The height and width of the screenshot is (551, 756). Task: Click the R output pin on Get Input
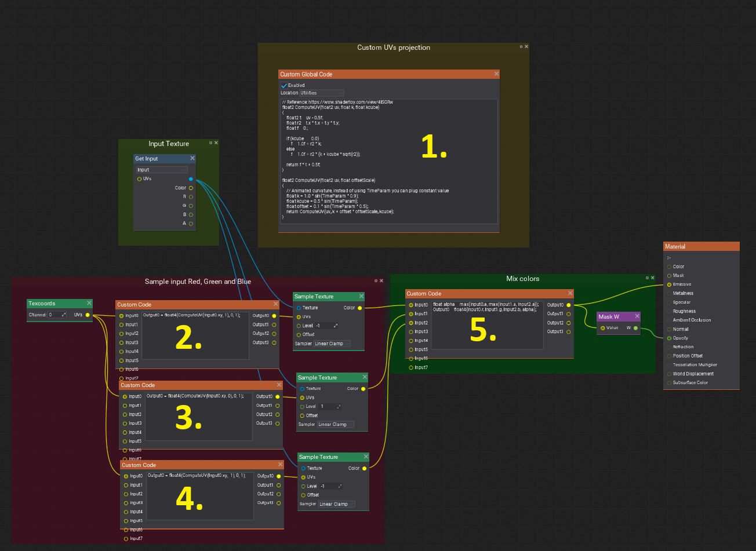click(x=191, y=197)
